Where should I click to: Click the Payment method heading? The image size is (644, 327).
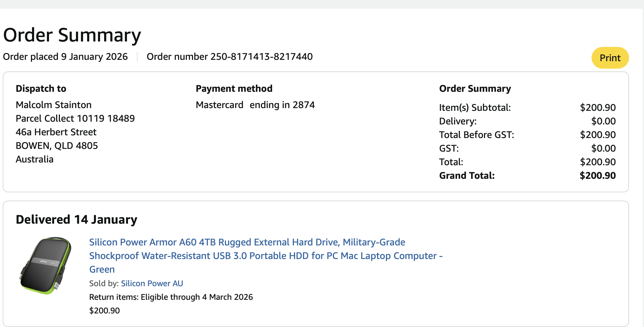tap(234, 88)
